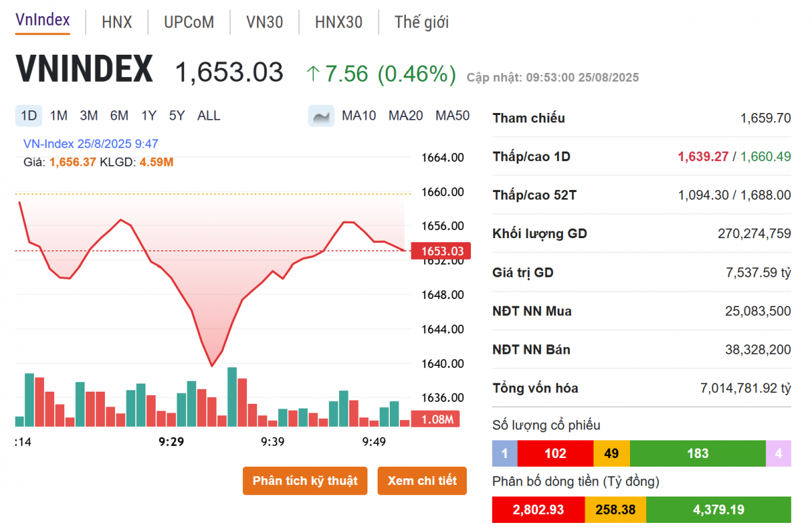Click the VN-Index 25/8/2025 9:47 tooltip label
Screen dimensions: 812x531
click(x=91, y=144)
